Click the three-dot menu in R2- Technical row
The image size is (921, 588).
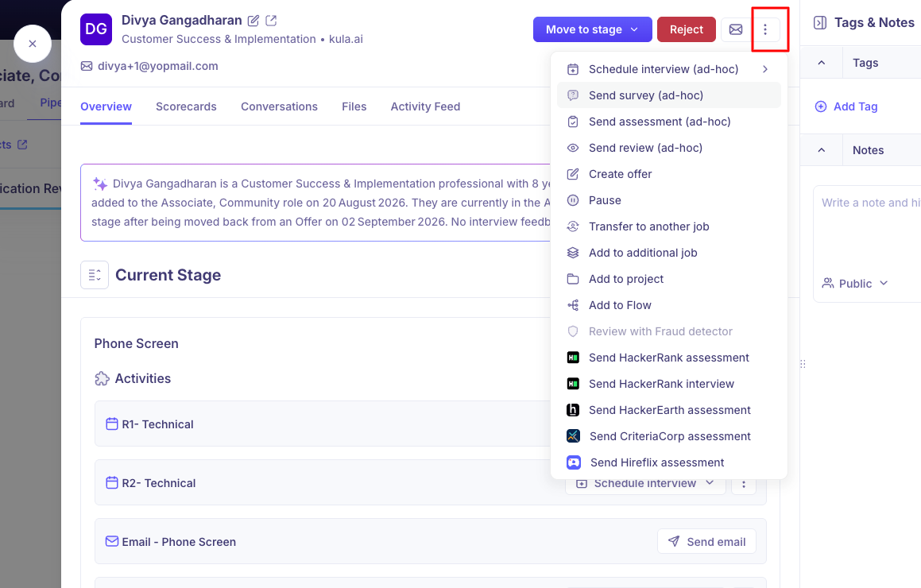[744, 484]
